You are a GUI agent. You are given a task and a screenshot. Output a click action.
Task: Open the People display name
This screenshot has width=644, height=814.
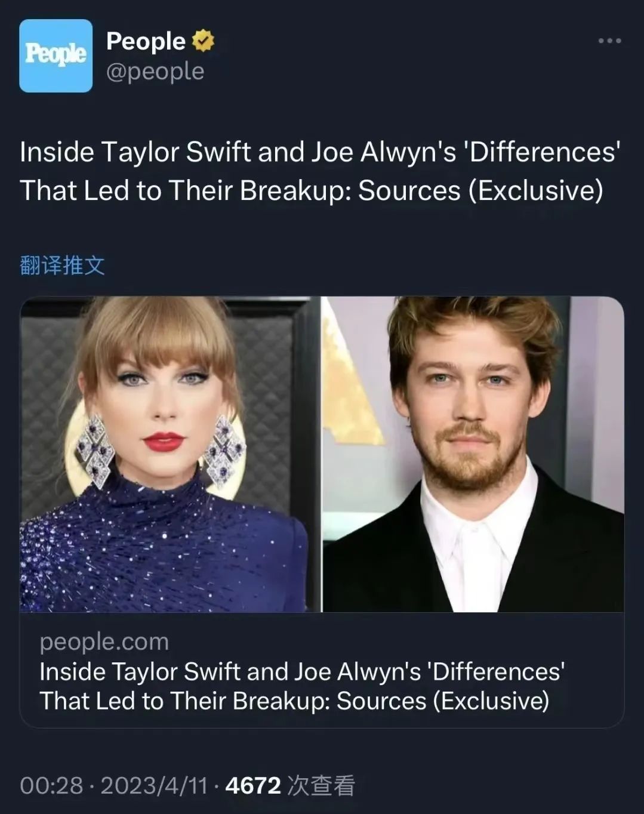click(x=146, y=41)
